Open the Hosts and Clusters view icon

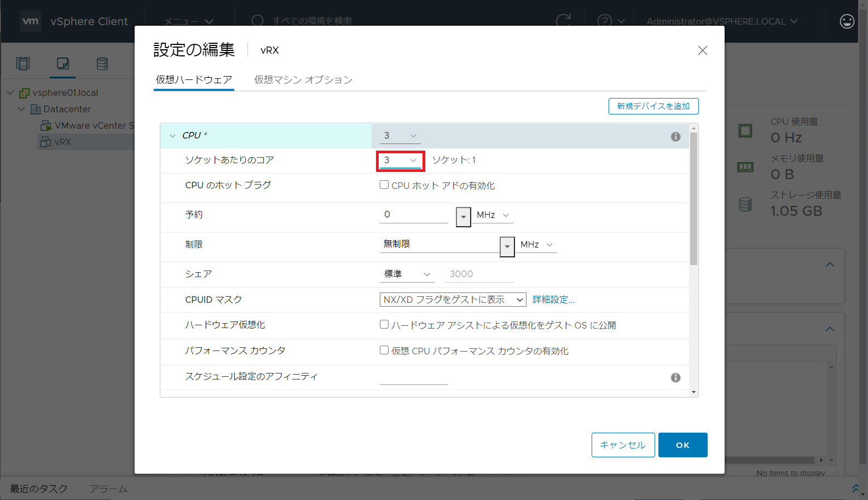23,64
